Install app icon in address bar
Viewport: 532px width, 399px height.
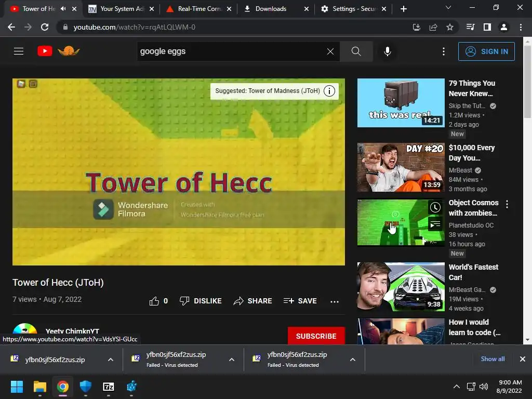[417, 27]
